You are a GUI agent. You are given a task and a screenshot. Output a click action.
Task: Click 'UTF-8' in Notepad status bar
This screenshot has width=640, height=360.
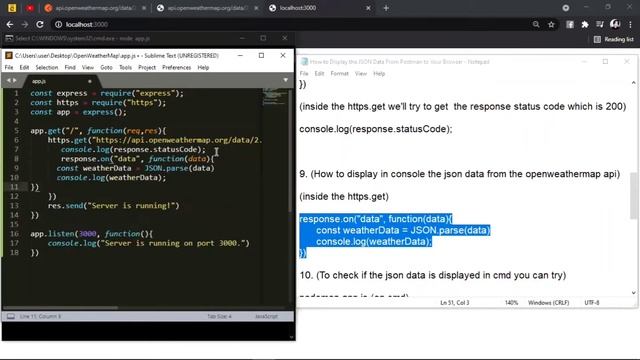click(x=592, y=302)
